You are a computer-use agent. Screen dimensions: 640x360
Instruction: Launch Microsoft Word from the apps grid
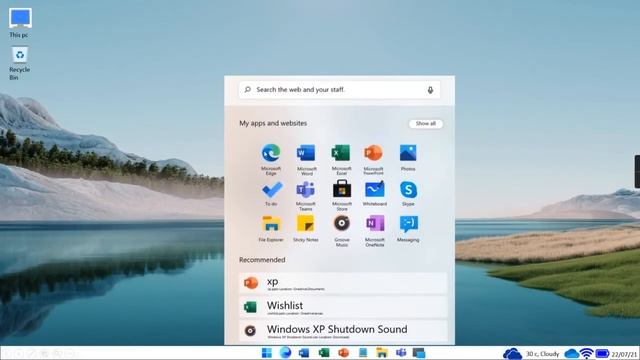click(306, 153)
